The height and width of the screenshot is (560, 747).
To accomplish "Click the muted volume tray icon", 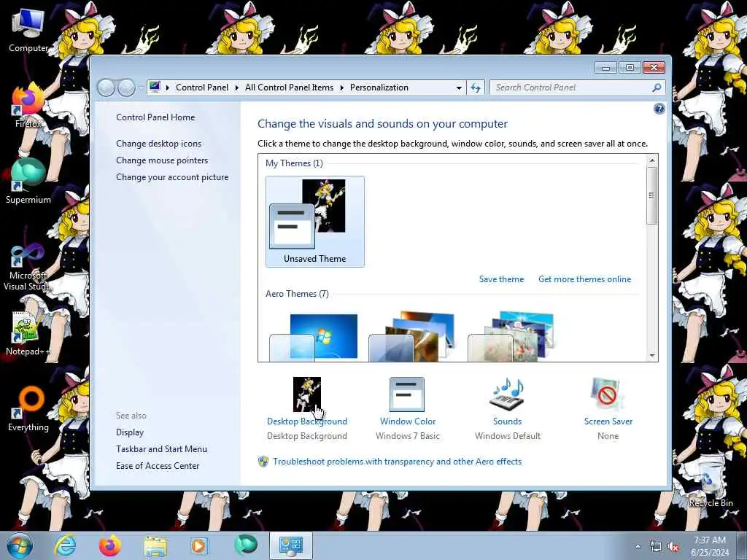I will (673, 547).
